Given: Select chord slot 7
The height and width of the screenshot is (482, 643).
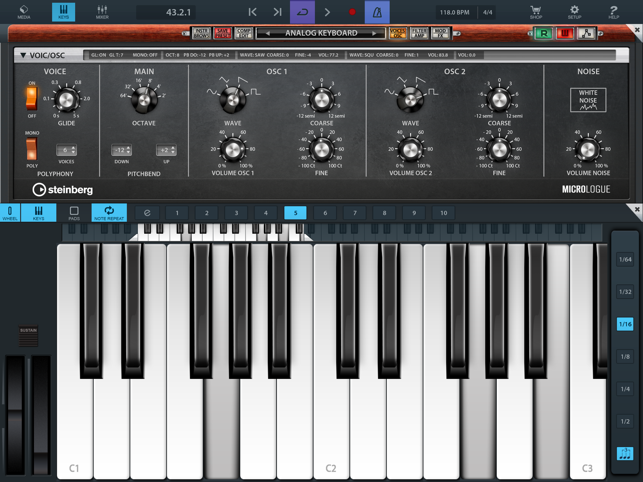Looking at the screenshot, I should point(354,213).
